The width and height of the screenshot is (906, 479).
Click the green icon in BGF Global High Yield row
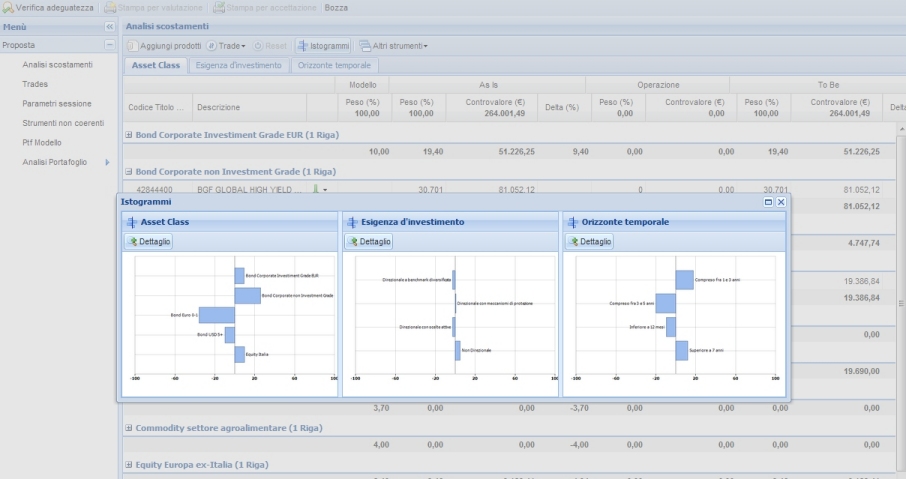[315, 188]
